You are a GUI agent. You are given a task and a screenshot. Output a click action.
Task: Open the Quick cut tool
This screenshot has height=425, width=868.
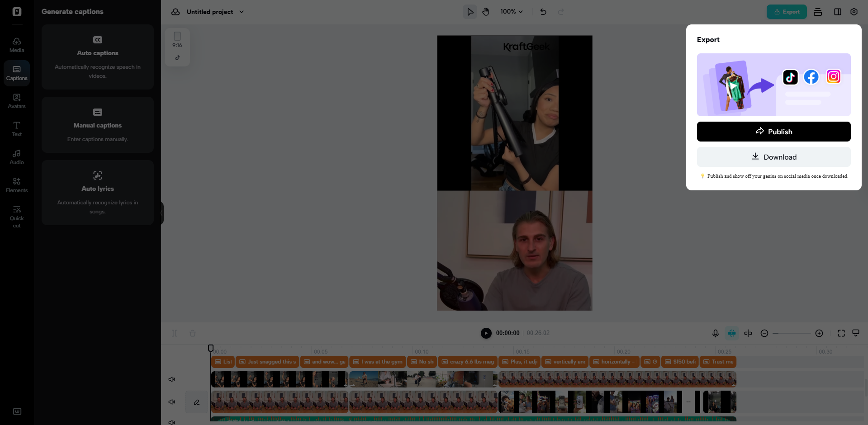coord(17,216)
